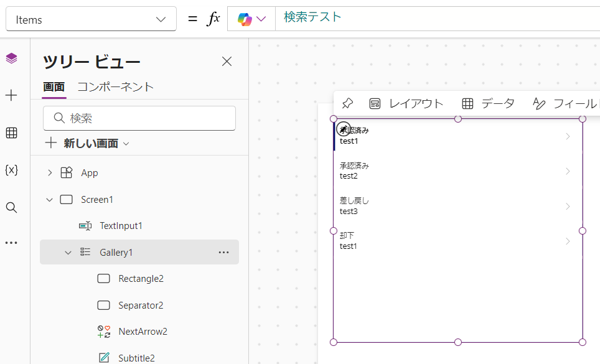Click the Search magnifier icon in sidebar
Screen dimensions: 600x364
tap(11, 208)
